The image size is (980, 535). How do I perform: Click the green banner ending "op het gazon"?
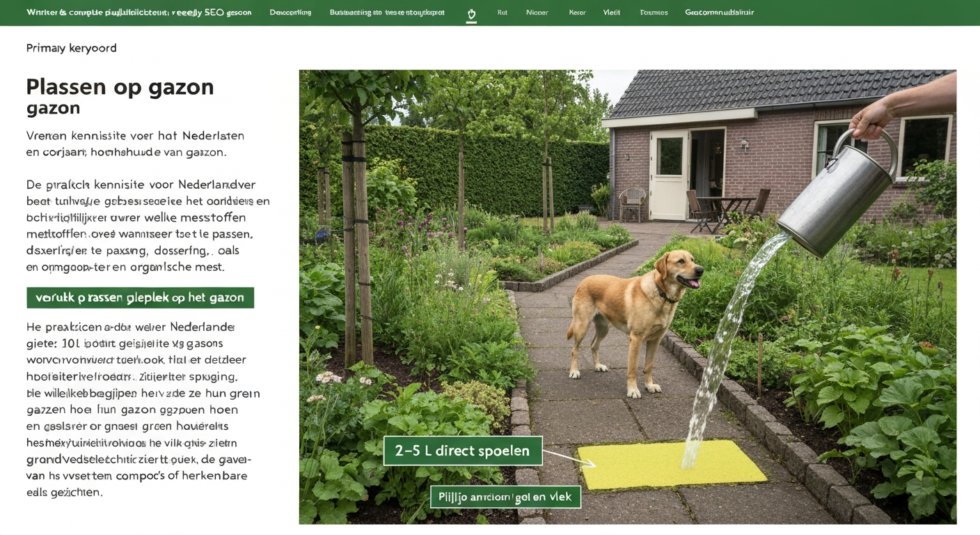(x=140, y=297)
